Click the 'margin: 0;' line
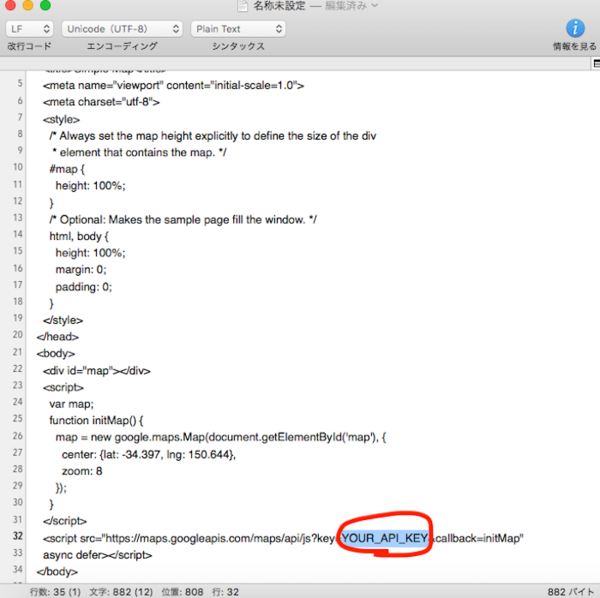The width and height of the screenshot is (600, 598). (81, 270)
